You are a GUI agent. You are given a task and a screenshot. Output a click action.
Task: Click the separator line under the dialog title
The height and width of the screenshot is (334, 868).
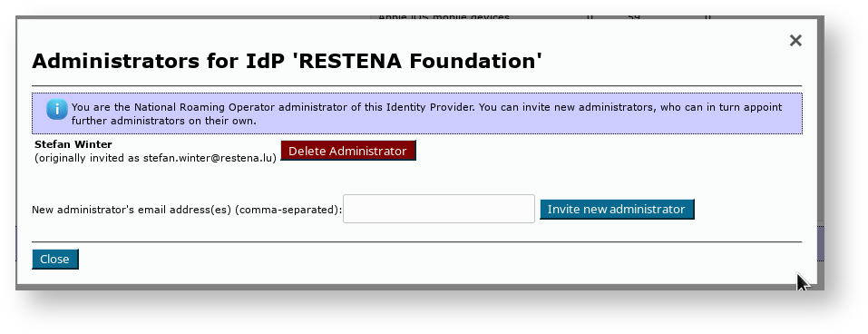[x=417, y=86]
